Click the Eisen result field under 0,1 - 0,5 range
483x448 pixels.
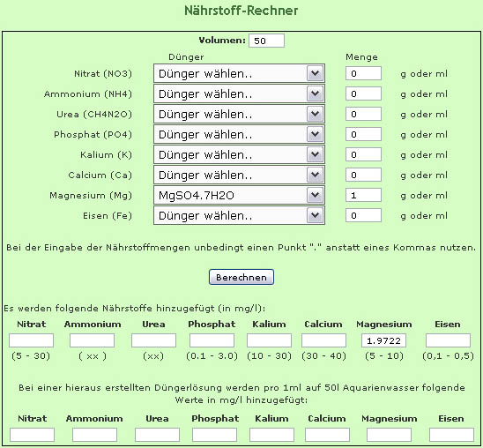[448, 340]
